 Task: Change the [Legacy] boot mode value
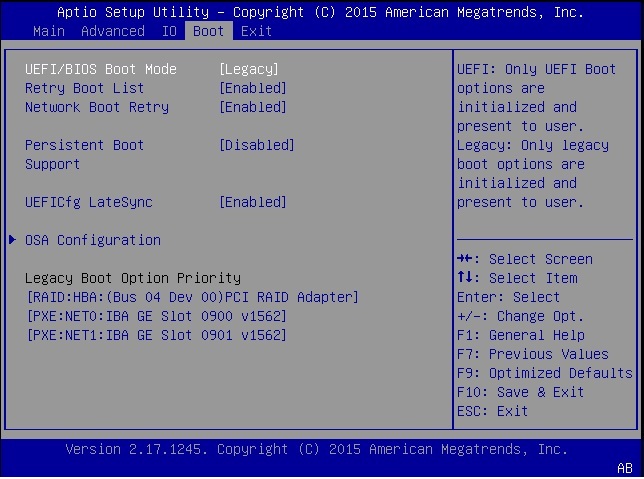(249, 69)
